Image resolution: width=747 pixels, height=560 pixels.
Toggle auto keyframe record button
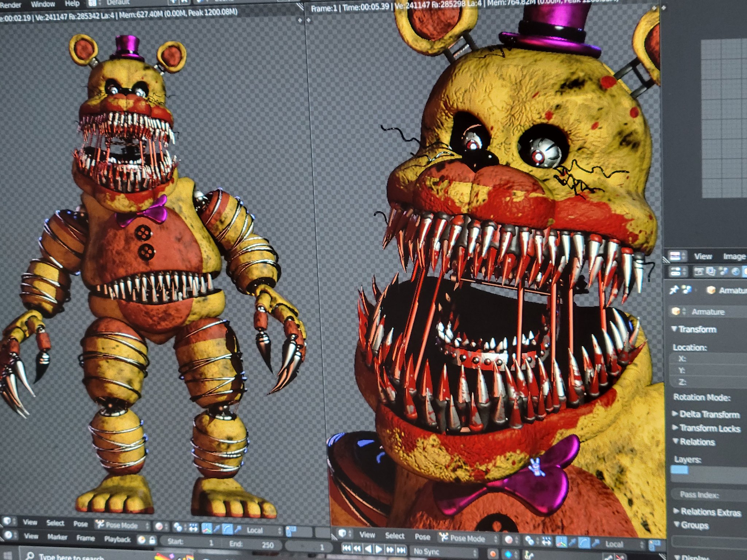(x=493, y=554)
